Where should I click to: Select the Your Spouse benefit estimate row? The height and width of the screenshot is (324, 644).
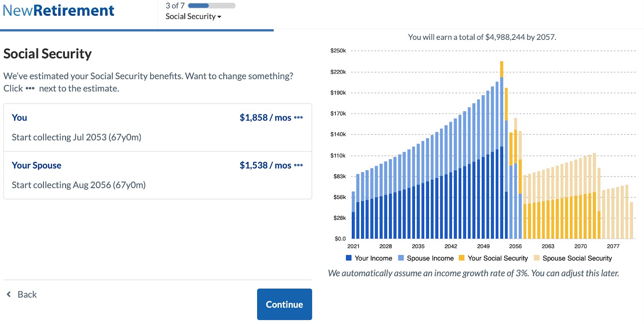(x=157, y=175)
